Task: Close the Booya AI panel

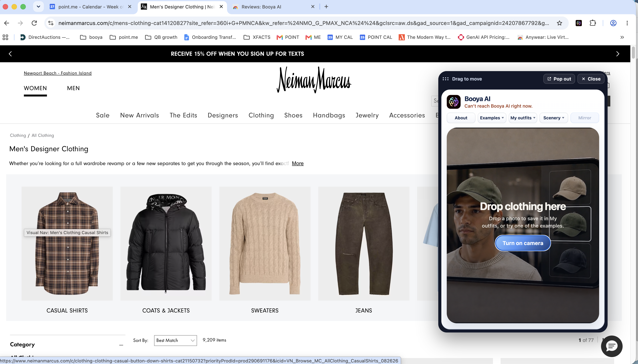Action: (591, 79)
